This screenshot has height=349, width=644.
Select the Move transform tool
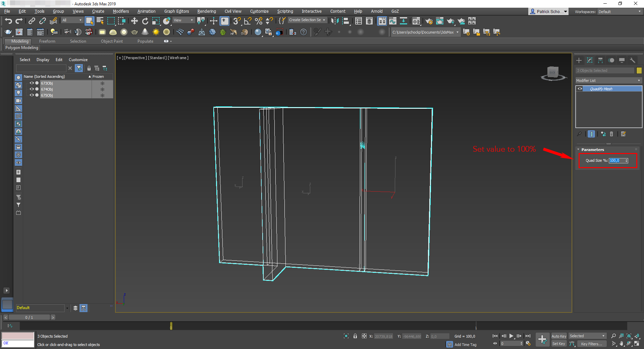click(134, 21)
